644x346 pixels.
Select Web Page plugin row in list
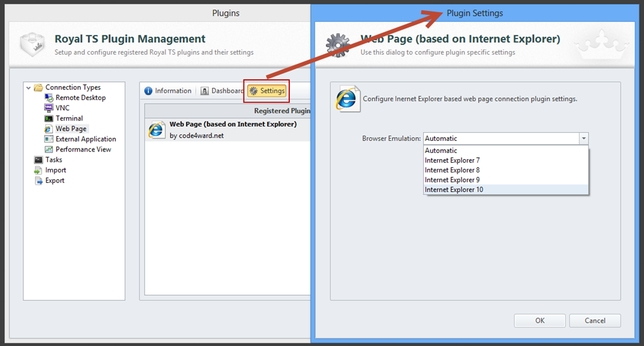click(x=228, y=130)
